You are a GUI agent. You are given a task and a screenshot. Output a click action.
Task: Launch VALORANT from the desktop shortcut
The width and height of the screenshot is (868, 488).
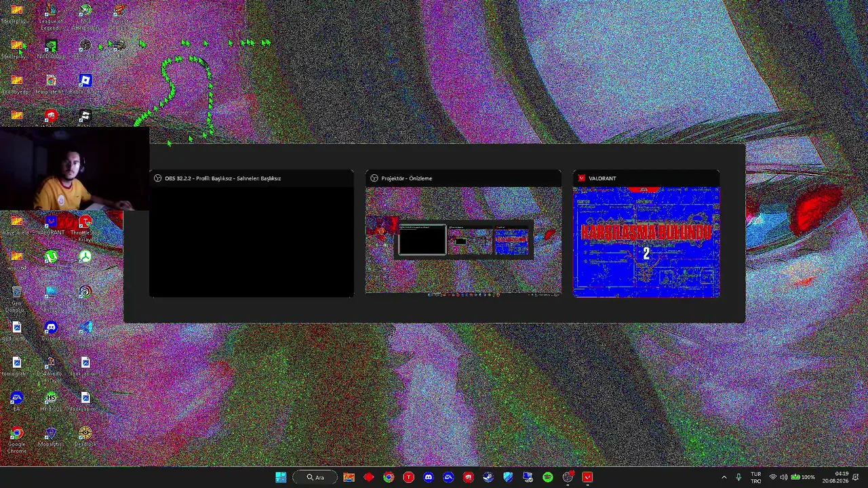coord(51,225)
